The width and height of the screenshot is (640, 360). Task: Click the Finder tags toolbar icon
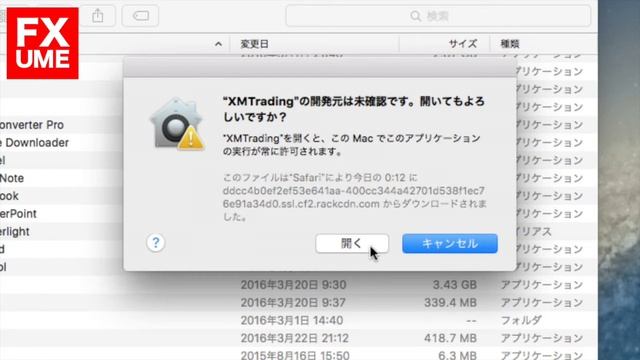pos(140,16)
